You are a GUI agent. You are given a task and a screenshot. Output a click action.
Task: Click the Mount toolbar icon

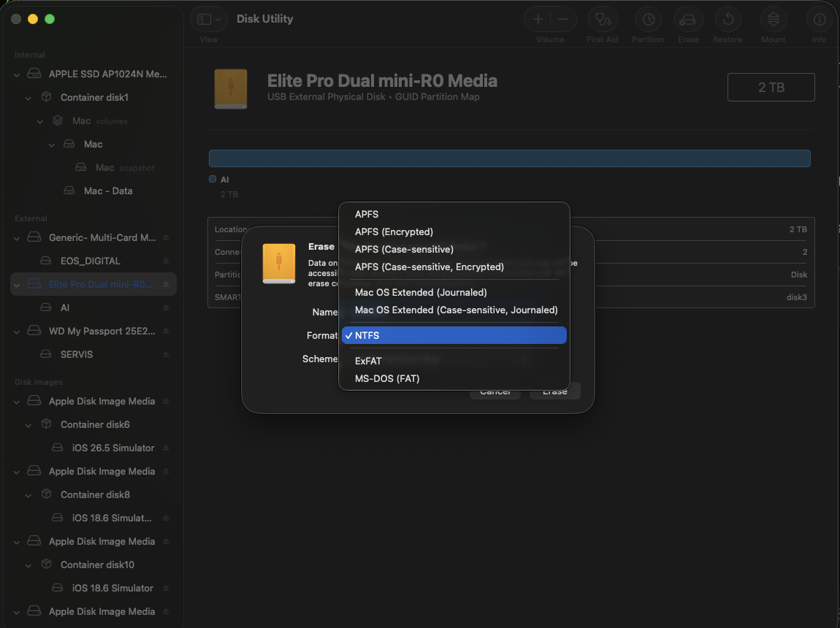click(x=774, y=19)
